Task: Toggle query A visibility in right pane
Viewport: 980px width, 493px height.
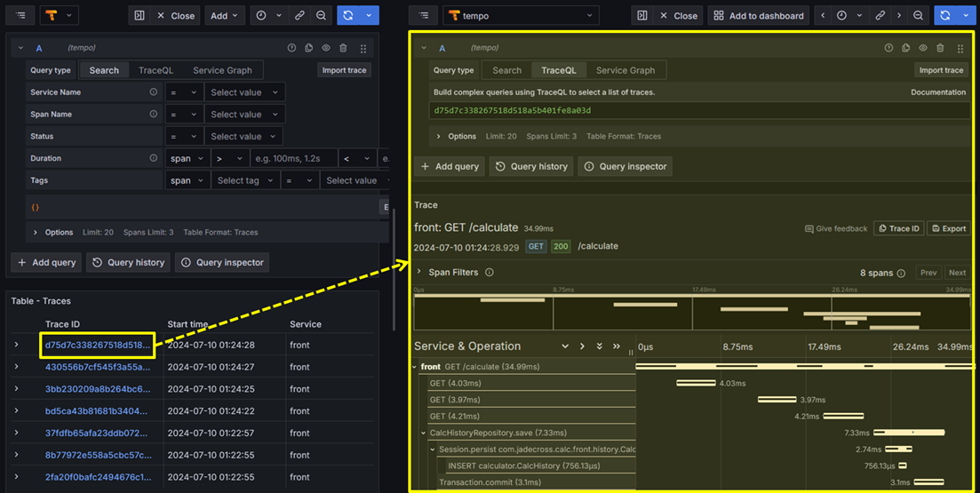Action: click(922, 48)
